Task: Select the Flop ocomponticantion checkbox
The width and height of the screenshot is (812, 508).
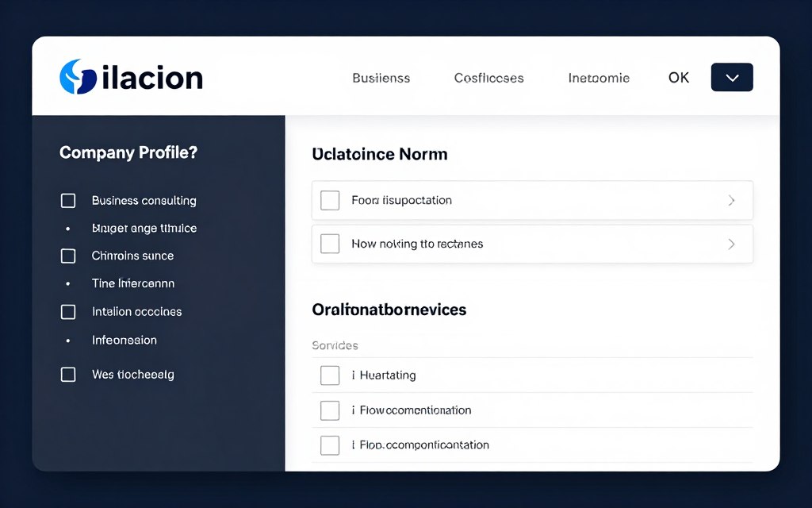Action: (330, 445)
